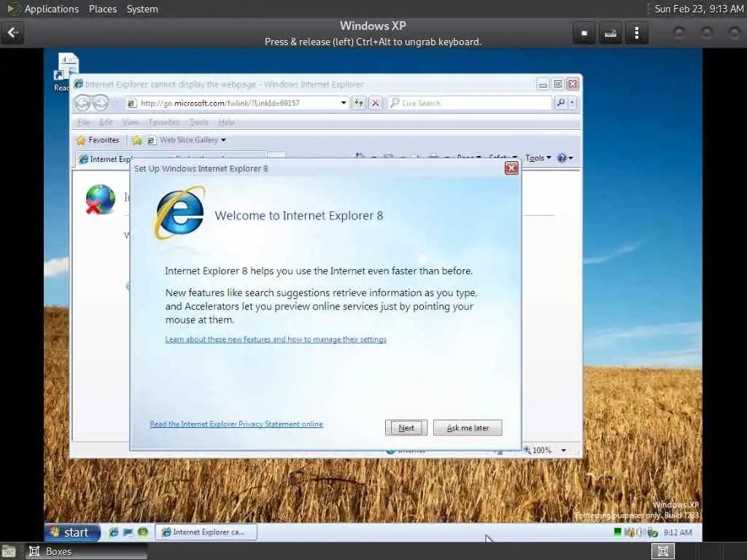Click the third quick launch icon

click(x=142, y=532)
